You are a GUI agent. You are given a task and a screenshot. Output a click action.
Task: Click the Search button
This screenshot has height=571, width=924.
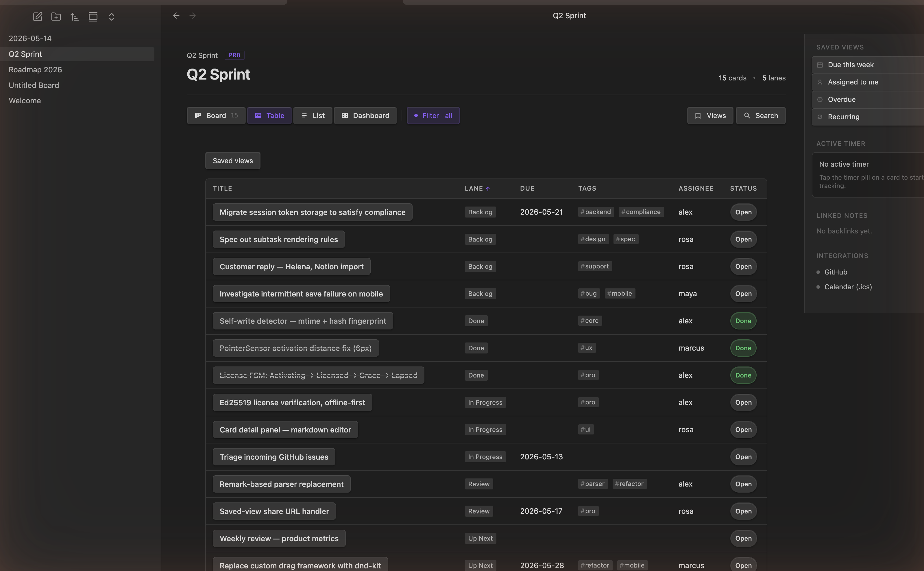[761, 116]
